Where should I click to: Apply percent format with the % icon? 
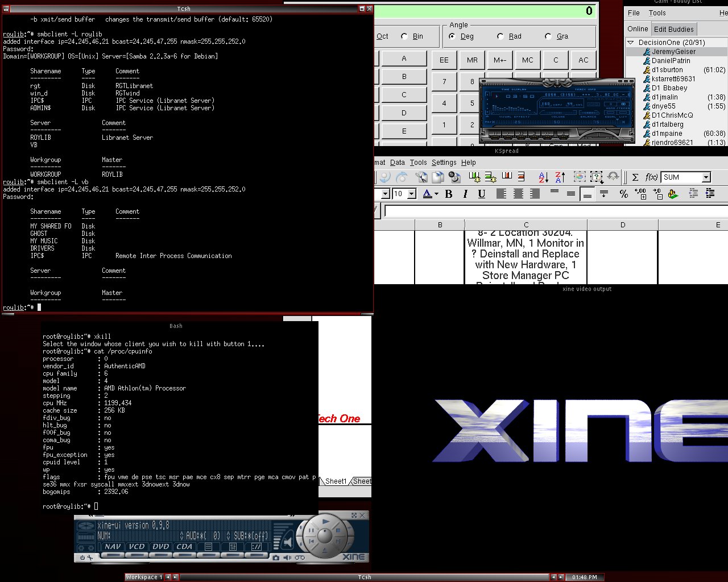click(x=623, y=194)
